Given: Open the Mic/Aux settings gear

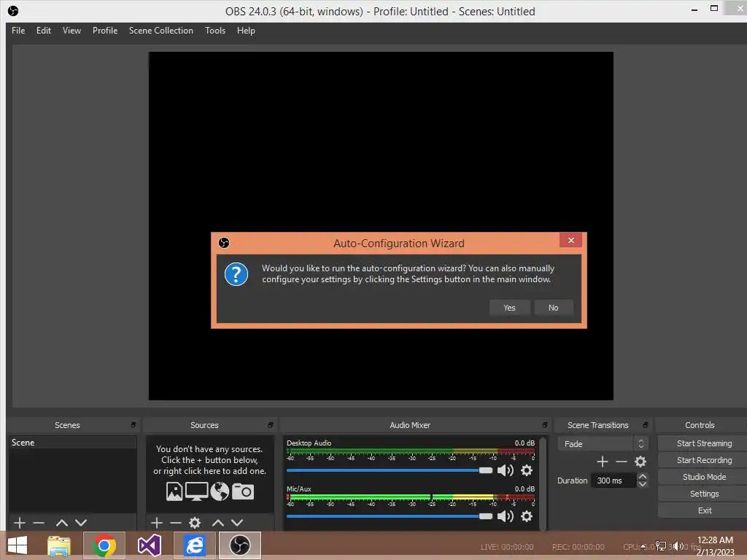Looking at the screenshot, I should (x=527, y=516).
